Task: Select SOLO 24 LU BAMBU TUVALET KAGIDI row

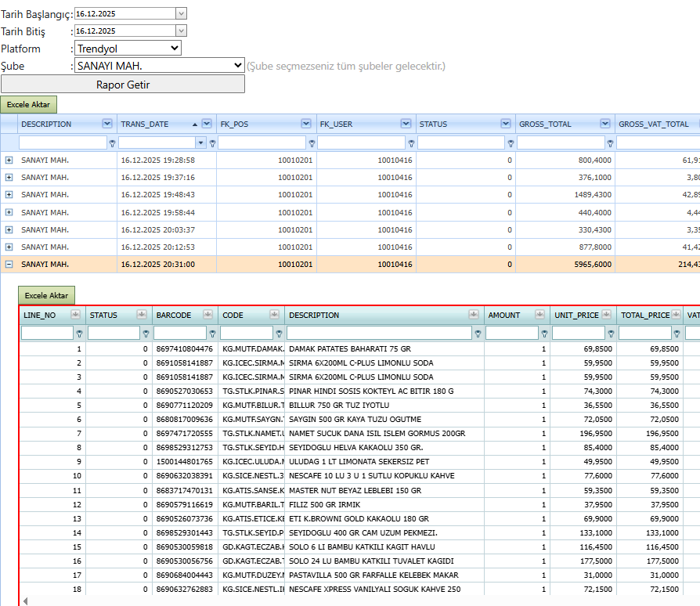Action: point(384,561)
